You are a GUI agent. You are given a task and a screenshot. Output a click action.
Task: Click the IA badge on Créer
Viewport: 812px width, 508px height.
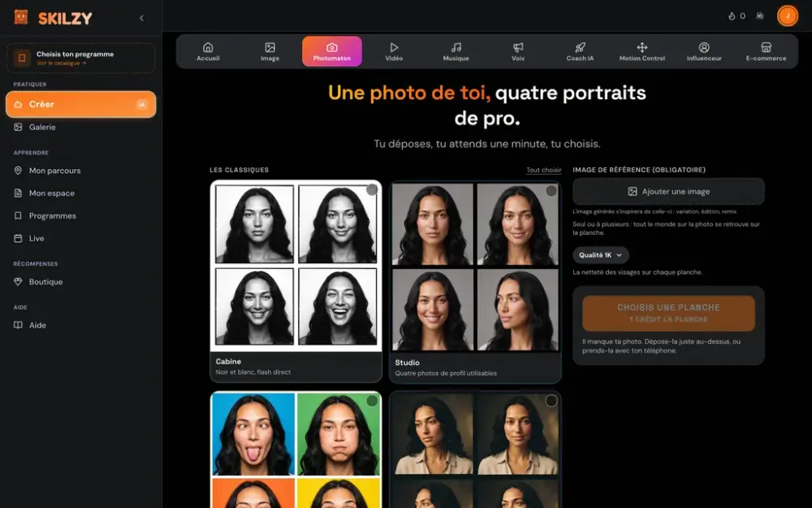pyautogui.click(x=141, y=105)
